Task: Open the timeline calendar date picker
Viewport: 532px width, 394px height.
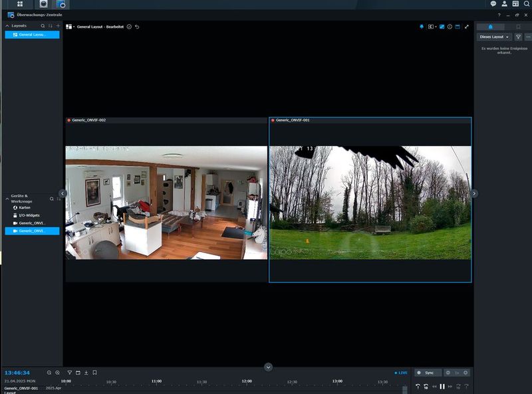Action: click(78, 373)
